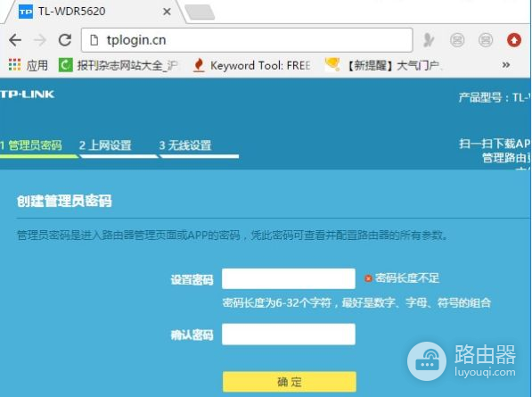Image resolution: width=532 pixels, height=397 pixels.
Task: Close the TL-WDR5620 tab
Action: pos(167,12)
